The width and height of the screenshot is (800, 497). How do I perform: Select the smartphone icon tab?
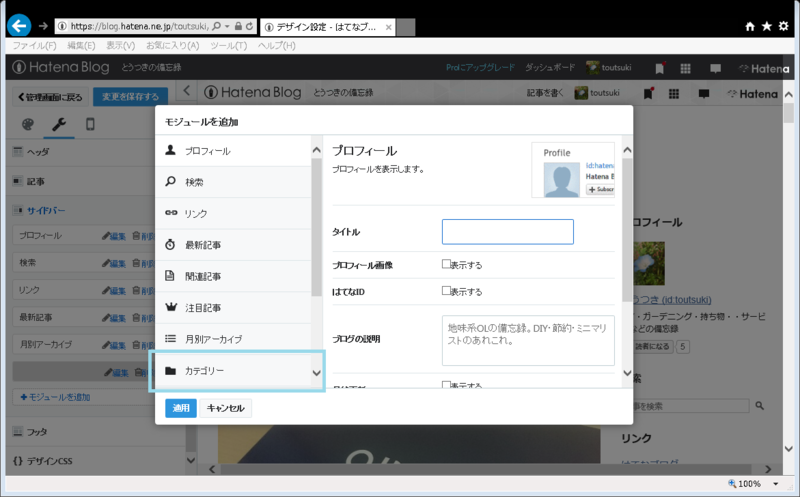click(x=90, y=124)
